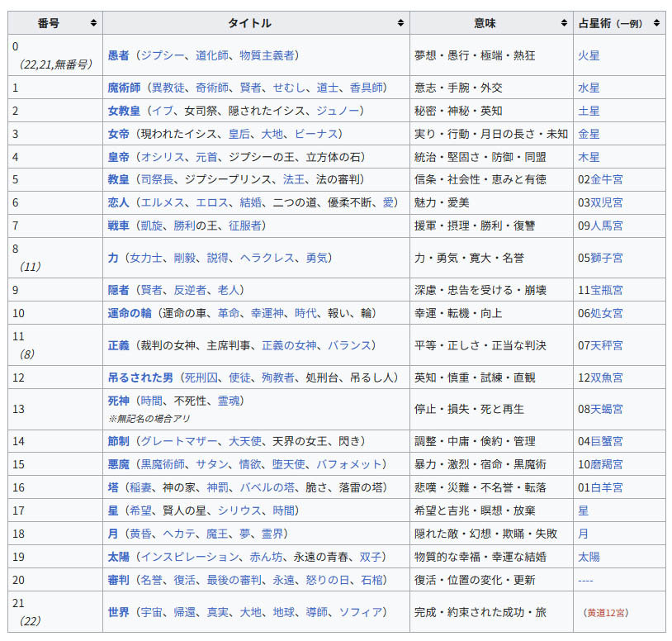
Task: Sort table by 占星術 column arrows
Action: 656,23
